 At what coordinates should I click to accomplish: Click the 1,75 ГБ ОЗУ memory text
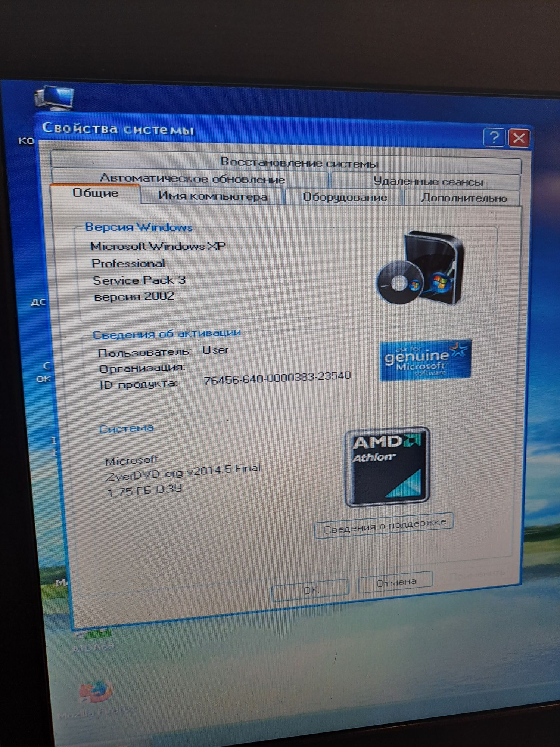pos(144,490)
